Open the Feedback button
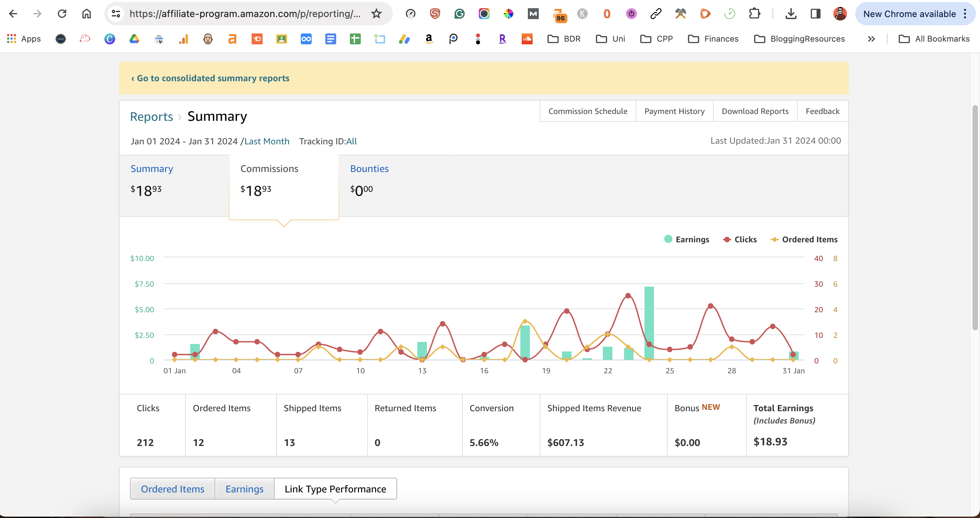This screenshot has width=980, height=518. pos(822,111)
